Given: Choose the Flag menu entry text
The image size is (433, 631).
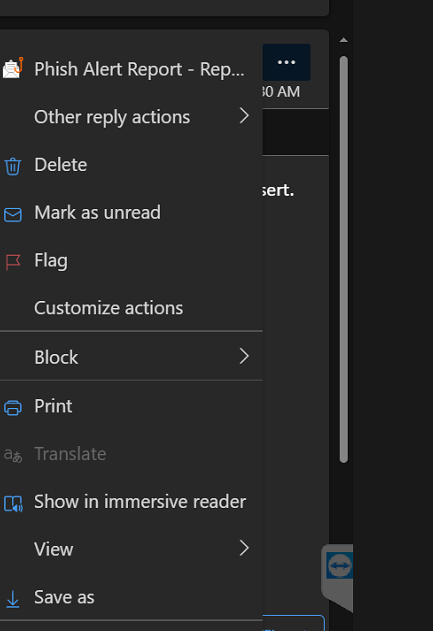Looking at the screenshot, I should coord(51,261).
